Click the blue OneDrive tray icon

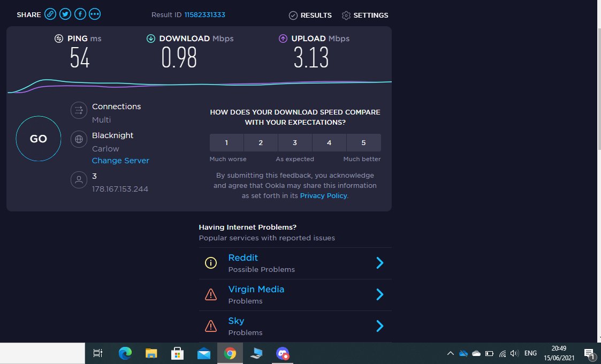[463, 353]
